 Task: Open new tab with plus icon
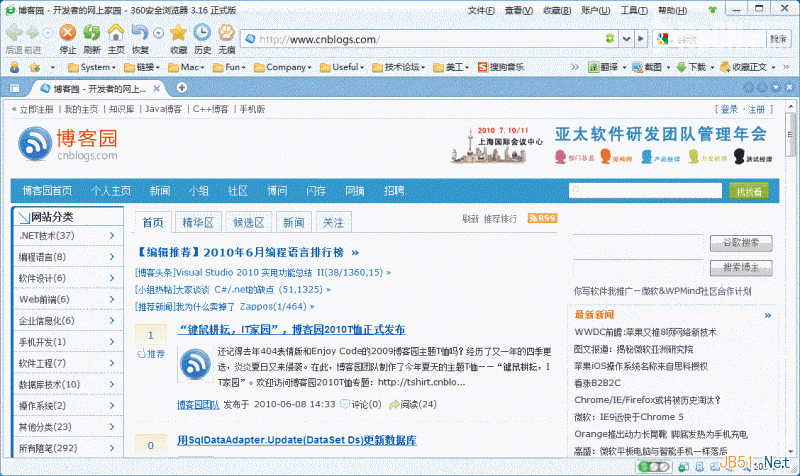(182, 88)
